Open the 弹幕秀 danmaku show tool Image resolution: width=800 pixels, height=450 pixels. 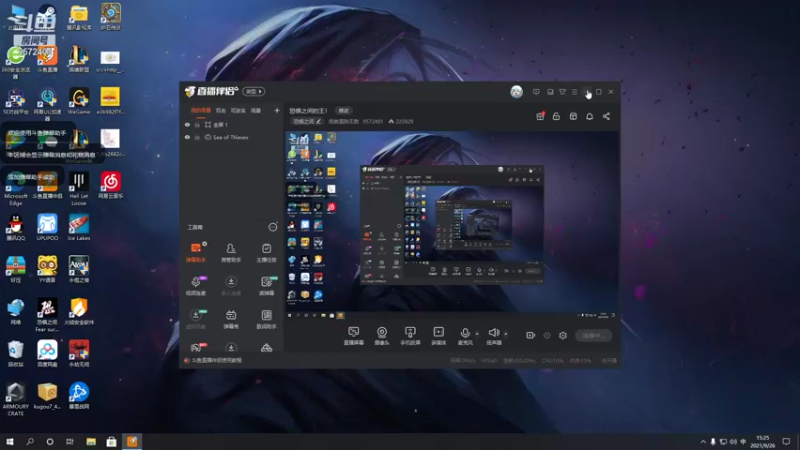pyautogui.click(x=231, y=319)
